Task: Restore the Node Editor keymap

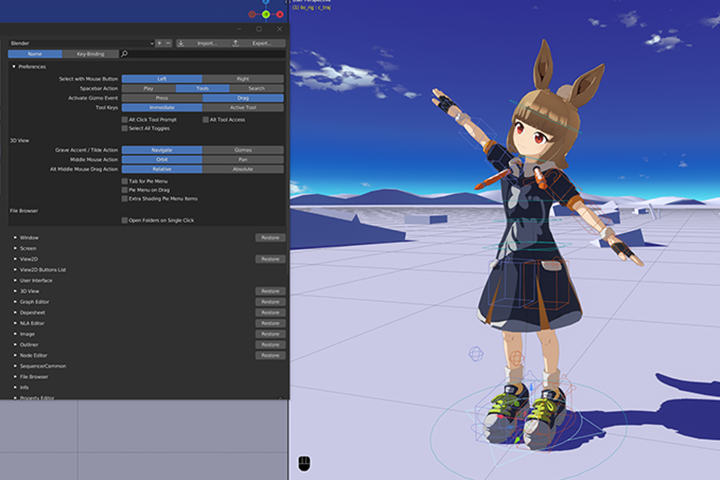Action: [x=270, y=356]
